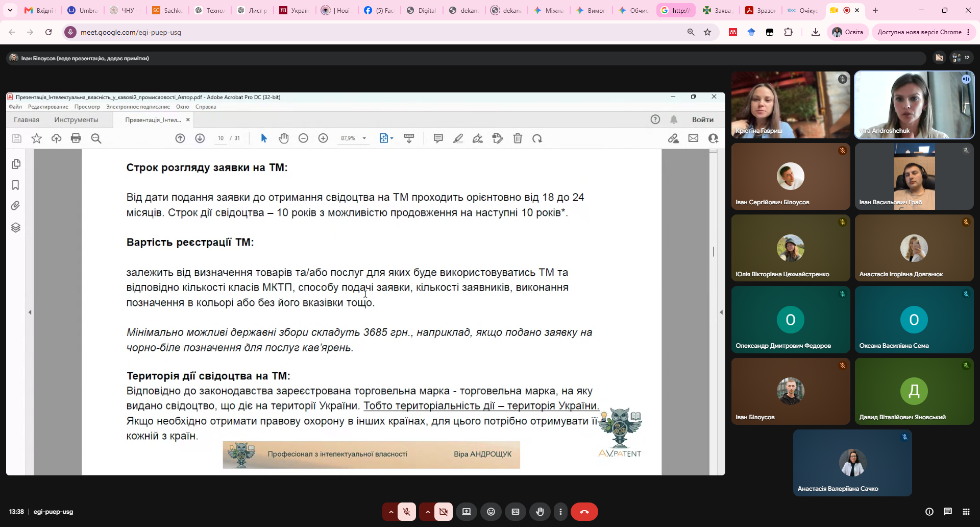Select the arrow selection tool in Acrobat

[264, 138]
